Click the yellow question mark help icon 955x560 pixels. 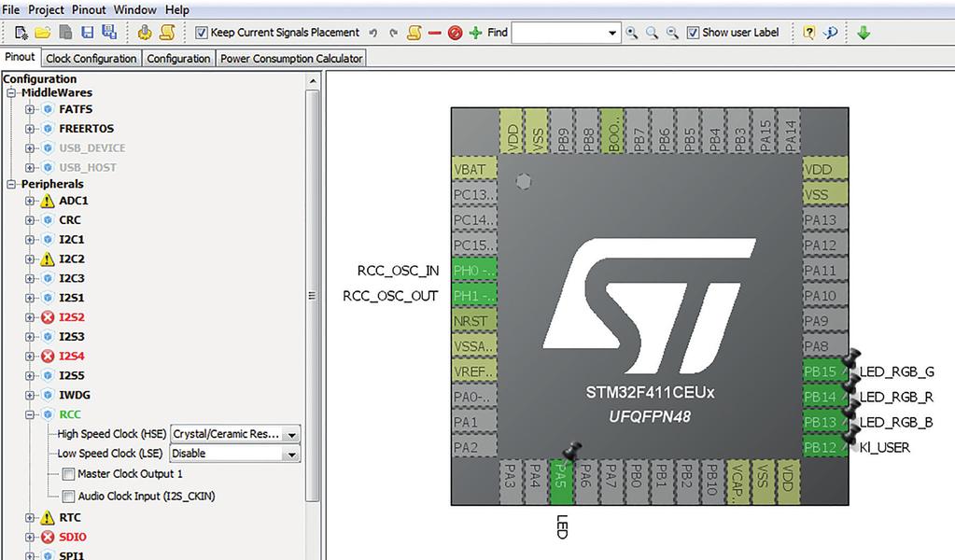(808, 33)
